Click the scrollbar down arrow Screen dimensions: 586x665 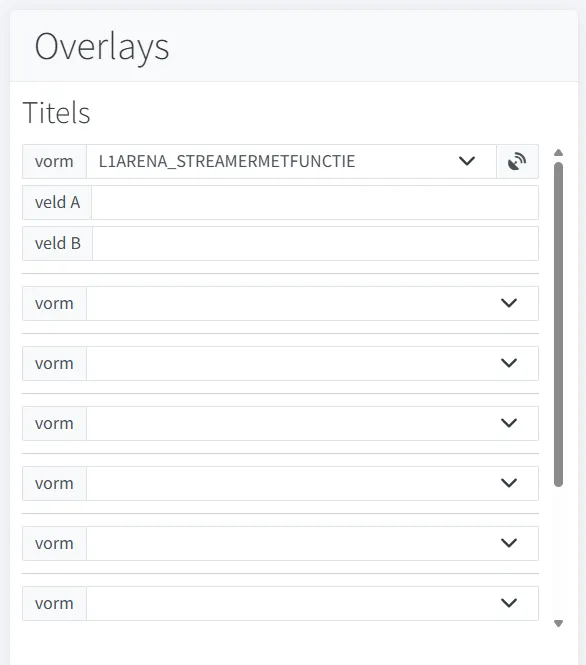coord(558,623)
